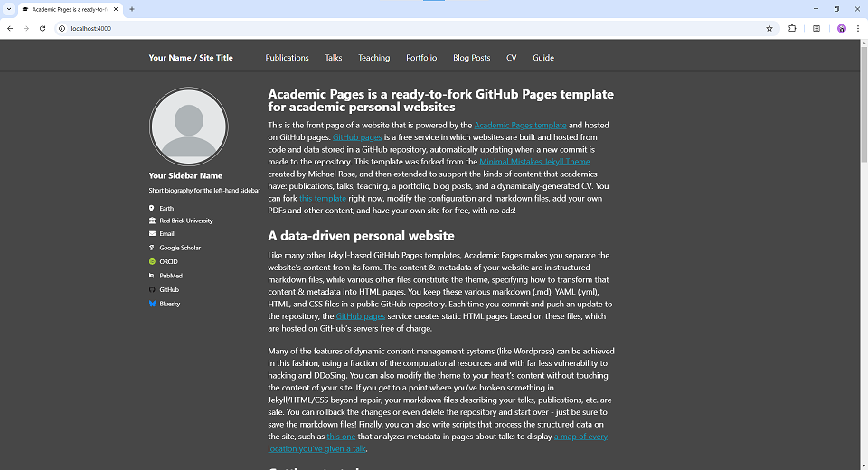
Task: Open the Blog Posts navigation item
Action: [472, 58]
